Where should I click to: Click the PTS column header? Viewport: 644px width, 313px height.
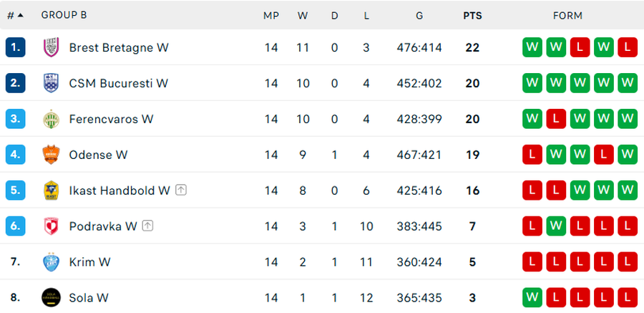472,15
